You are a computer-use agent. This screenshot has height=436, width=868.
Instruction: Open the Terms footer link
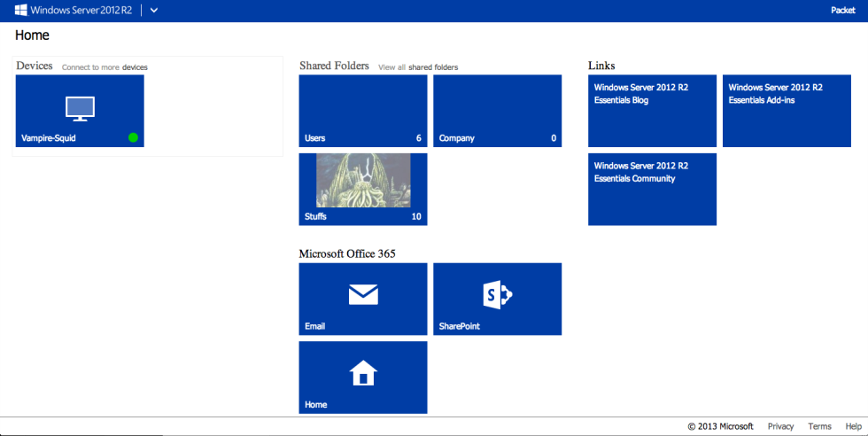click(x=819, y=426)
